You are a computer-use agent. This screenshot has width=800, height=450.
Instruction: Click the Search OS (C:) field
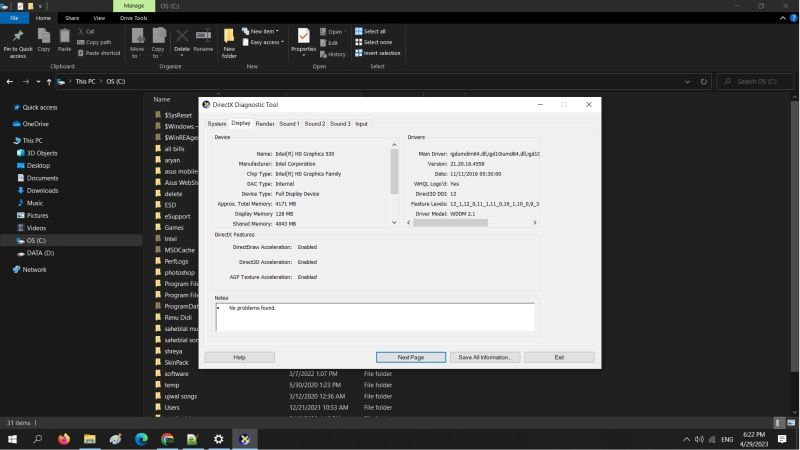coord(756,82)
